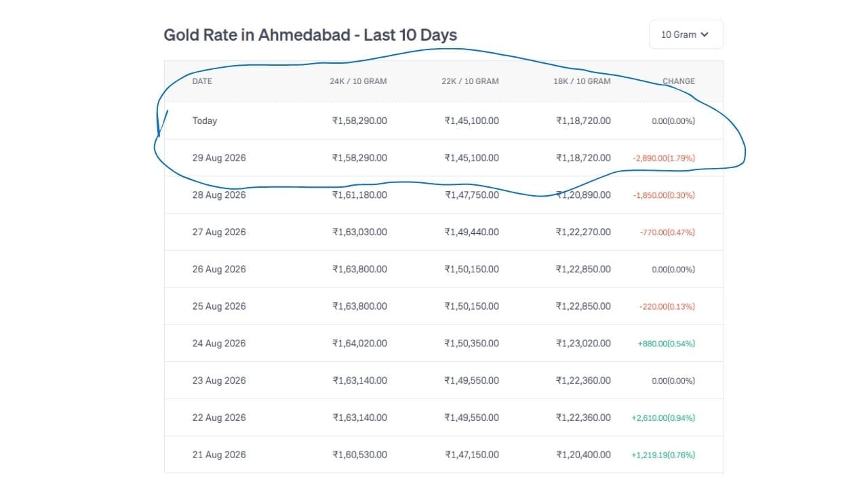Select the "₹1,50,350.00" 22K price
The height and width of the screenshot is (488, 868).
point(471,344)
